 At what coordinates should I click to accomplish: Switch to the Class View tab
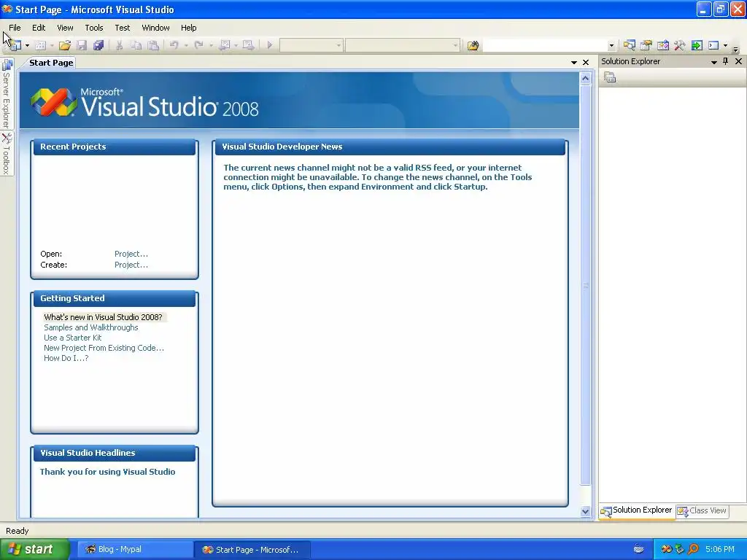(x=703, y=511)
